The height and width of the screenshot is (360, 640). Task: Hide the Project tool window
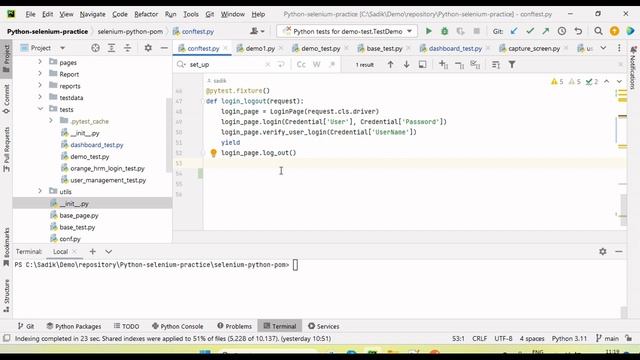(x=164, y=48)
